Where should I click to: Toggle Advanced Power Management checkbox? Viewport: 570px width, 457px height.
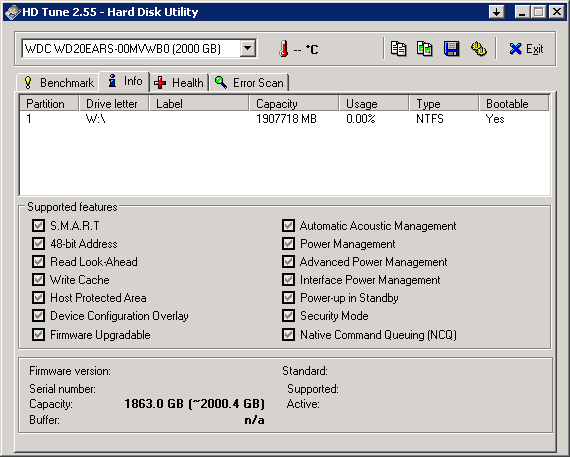pos(288,261)
